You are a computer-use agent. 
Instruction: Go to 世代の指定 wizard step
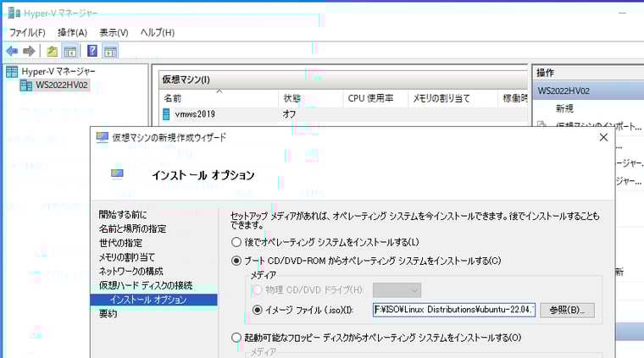point(120,243)
